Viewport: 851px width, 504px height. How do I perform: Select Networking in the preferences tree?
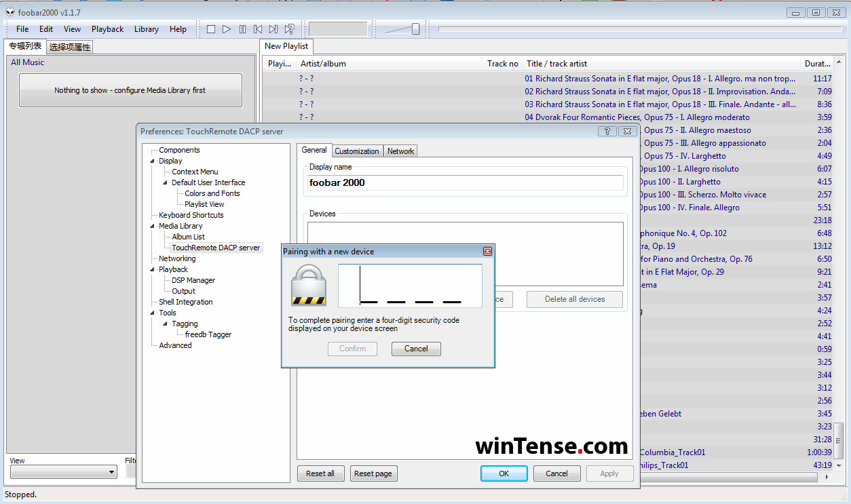coord(177,258)
